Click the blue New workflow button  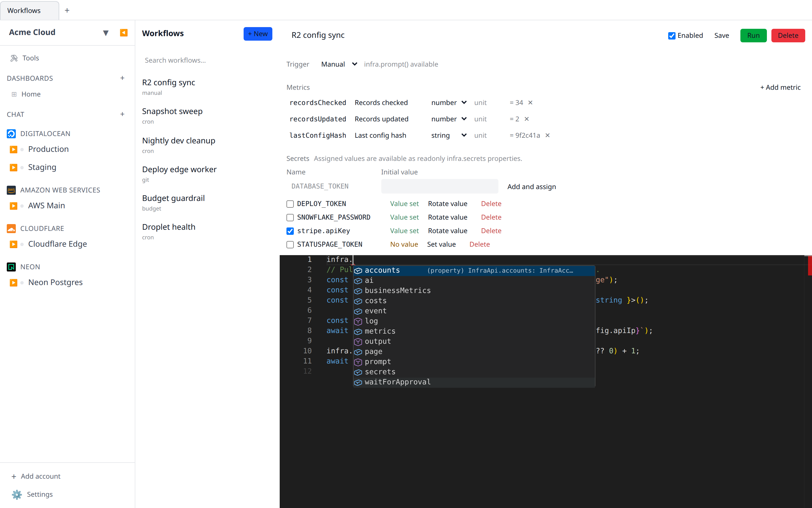point(258,34)
